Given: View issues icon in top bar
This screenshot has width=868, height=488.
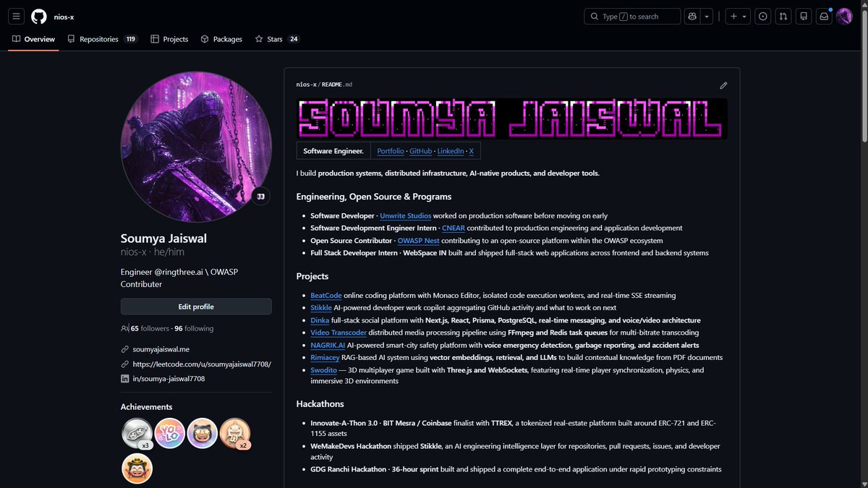Looking at the screenshot, I should 762,16.
